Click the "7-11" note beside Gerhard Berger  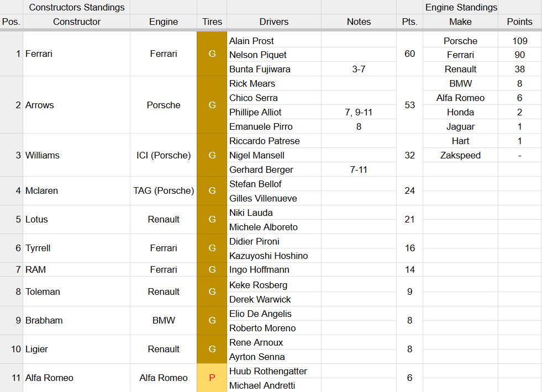point(359,169)
